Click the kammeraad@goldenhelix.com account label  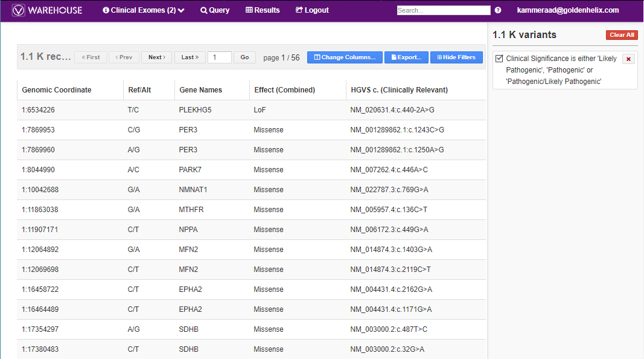[568, 10]
